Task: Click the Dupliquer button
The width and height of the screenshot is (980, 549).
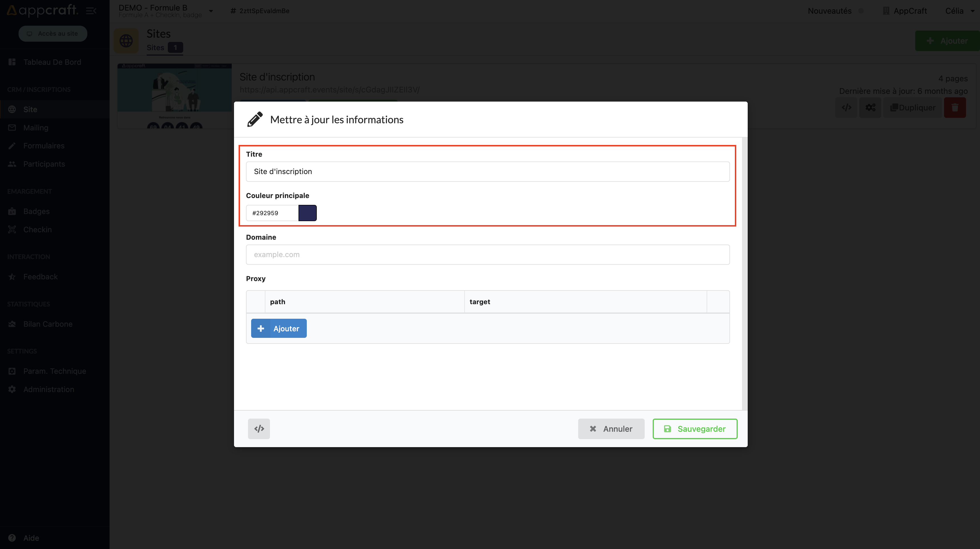Action: click(912, 108)
